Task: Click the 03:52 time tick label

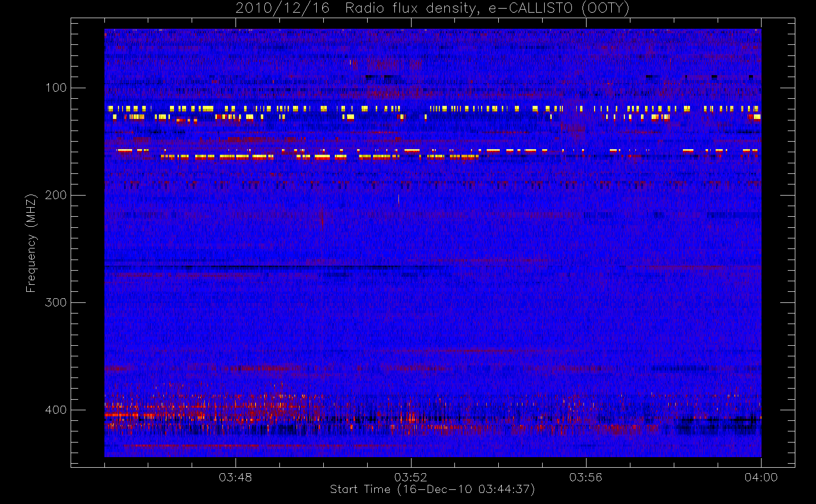Action: coord(411,477)
